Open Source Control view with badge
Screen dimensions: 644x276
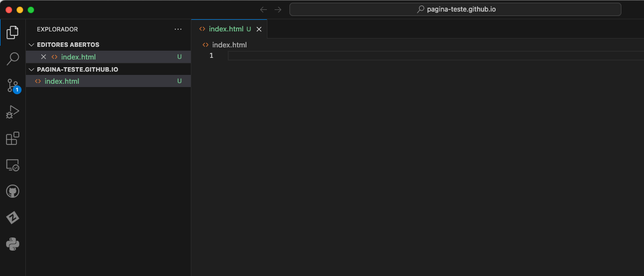click(x=12, y=85)
